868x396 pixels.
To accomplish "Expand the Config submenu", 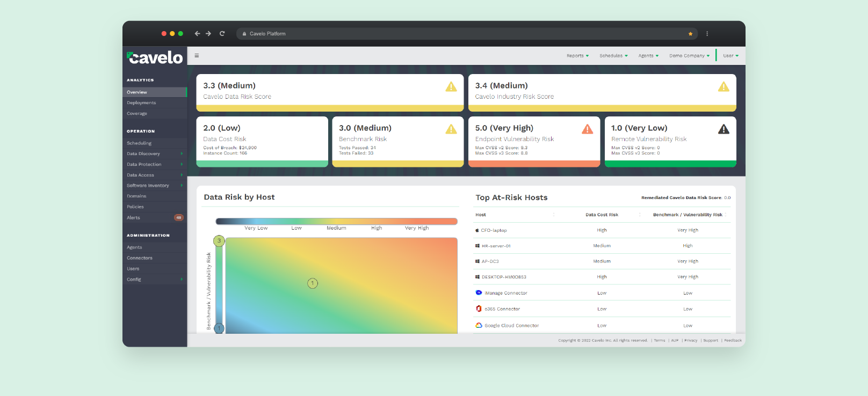I will coord(155,279).
